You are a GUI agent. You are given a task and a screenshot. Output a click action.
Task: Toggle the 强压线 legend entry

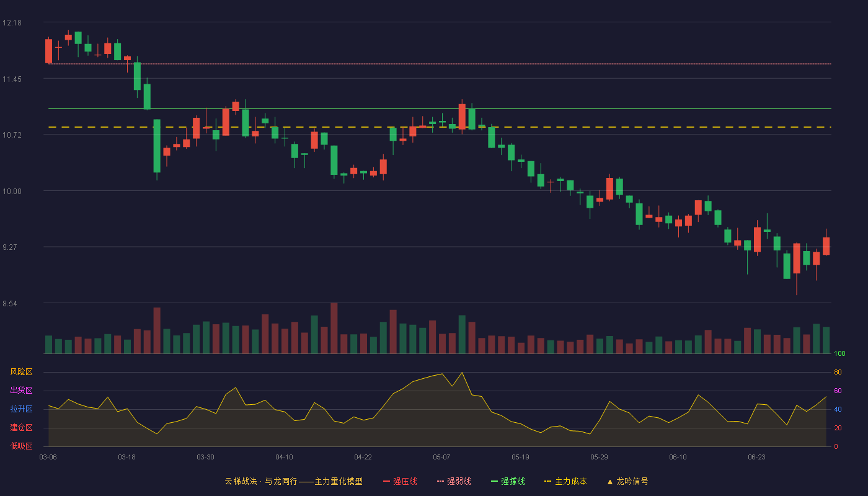[400, 481]
